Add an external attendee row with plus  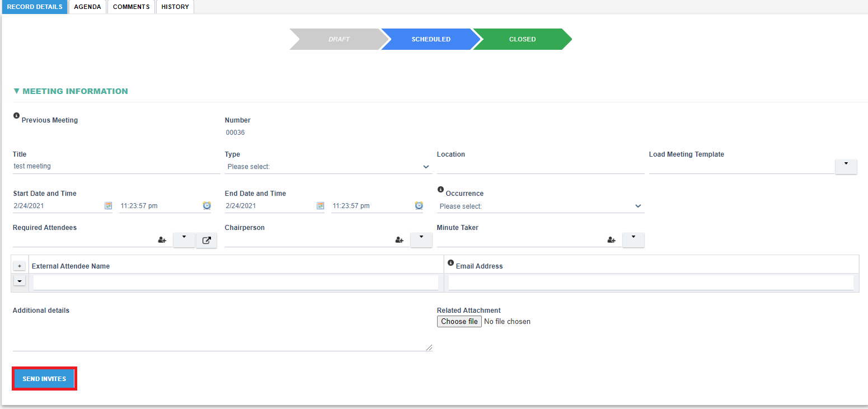20,266
